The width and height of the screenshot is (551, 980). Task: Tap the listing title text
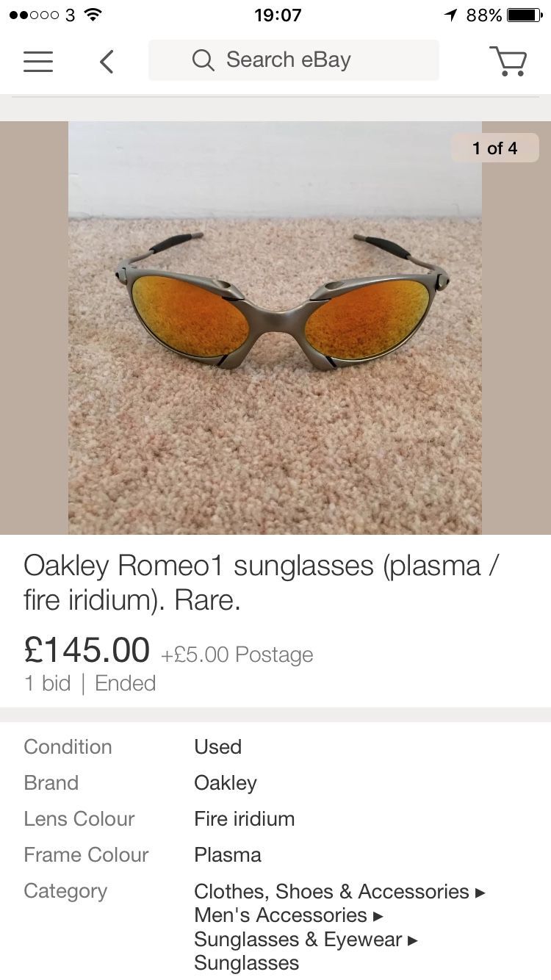coord(262,583)
